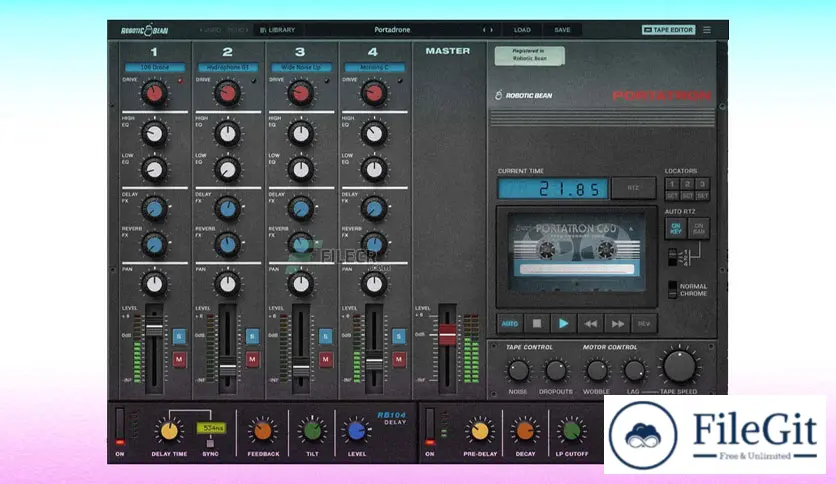The image size is (836, 484).
Task: Click channel 1 level fader
Action: click(154, 329)
